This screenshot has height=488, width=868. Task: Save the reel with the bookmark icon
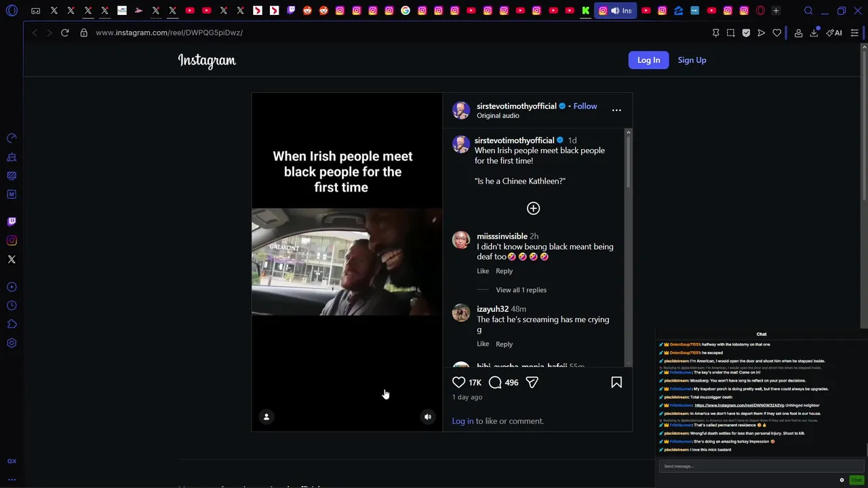(x=616, y=382)
